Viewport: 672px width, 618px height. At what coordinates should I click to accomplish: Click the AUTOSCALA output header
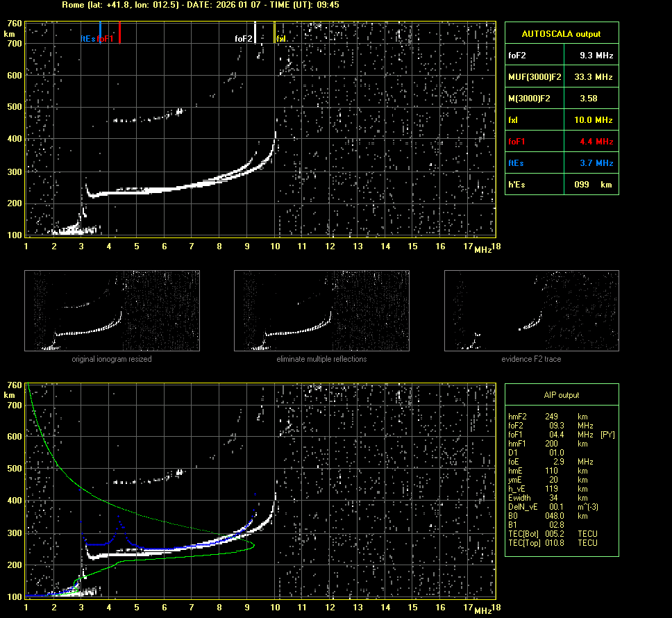pyautogui.click(x=561, y=33)
